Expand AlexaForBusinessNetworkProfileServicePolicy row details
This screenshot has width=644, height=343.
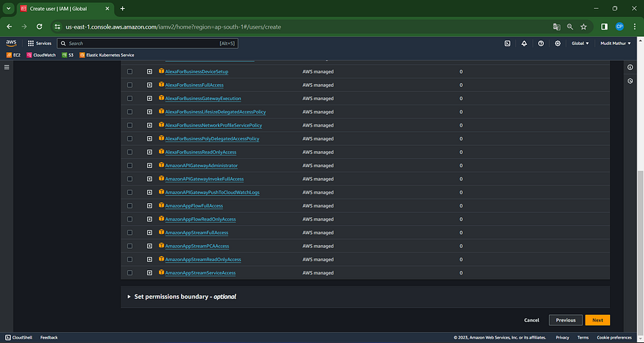[149, 125]
